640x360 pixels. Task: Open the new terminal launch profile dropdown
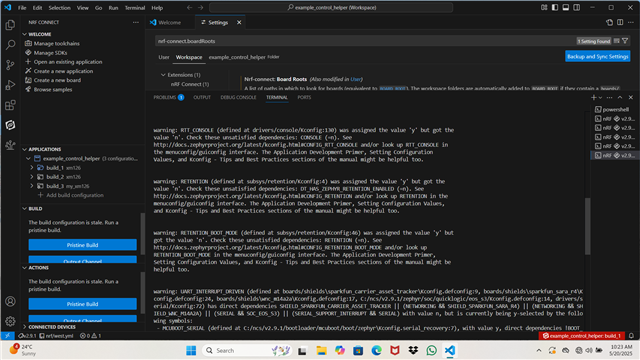pyautogui.click(x=600, y=98)
